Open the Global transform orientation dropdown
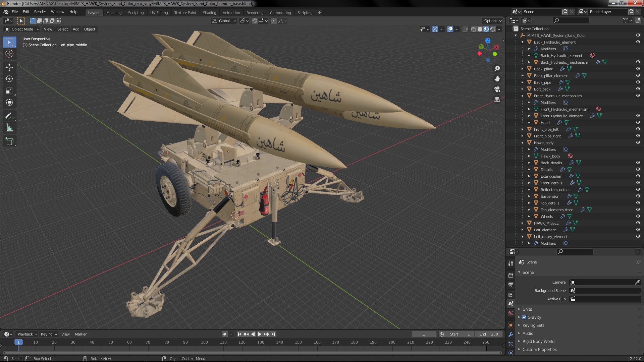 click(224, 21)
